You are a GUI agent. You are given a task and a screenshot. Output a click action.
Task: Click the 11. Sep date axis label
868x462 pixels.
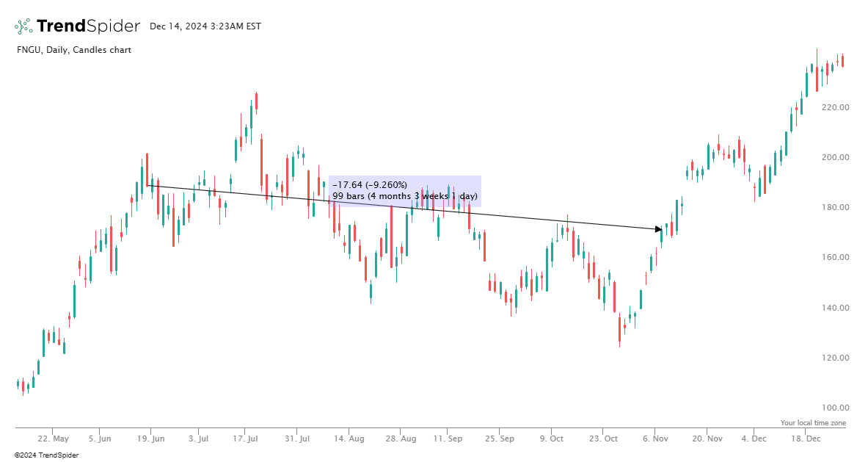pos(448,438)
